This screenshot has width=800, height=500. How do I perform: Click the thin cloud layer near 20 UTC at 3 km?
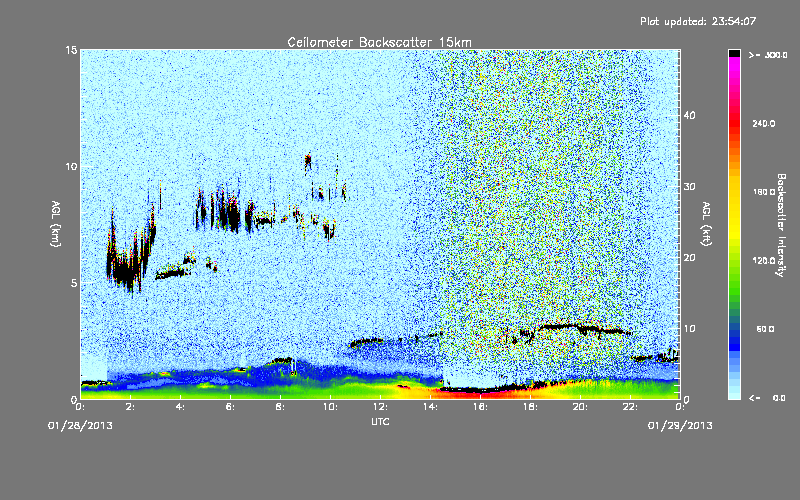click(x=582, y=328)
